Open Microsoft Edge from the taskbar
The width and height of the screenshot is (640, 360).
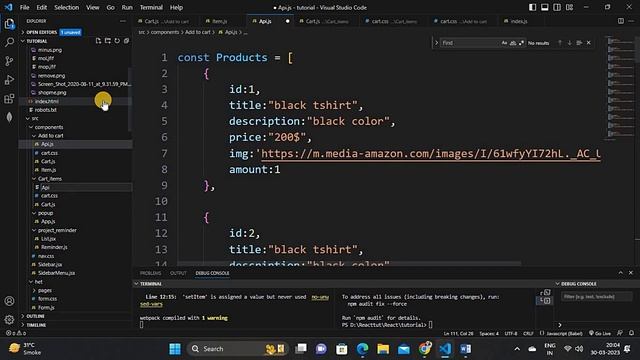(x=362, y=349)
